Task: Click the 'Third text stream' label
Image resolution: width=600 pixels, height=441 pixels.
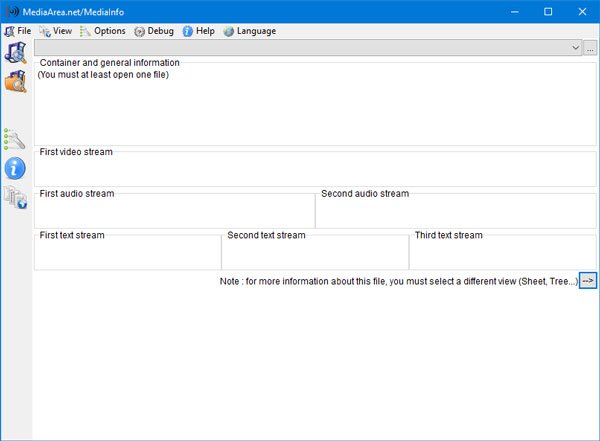Action: tap(449, 235)
